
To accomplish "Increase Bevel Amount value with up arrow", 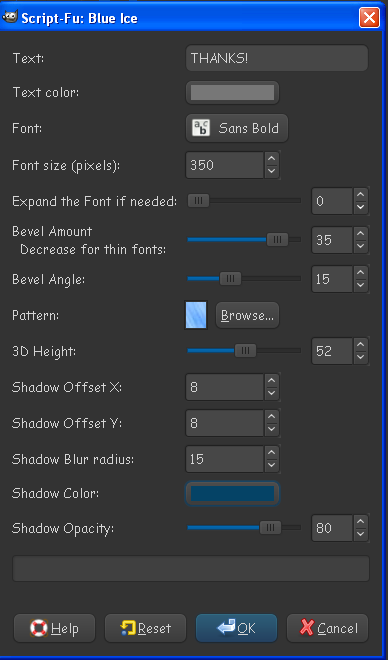I will point(361,234).
